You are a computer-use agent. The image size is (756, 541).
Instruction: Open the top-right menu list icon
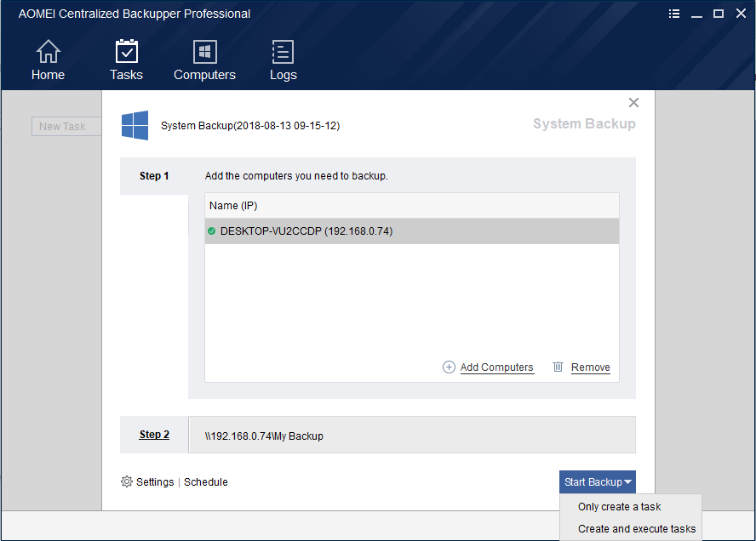click(674, 14)
